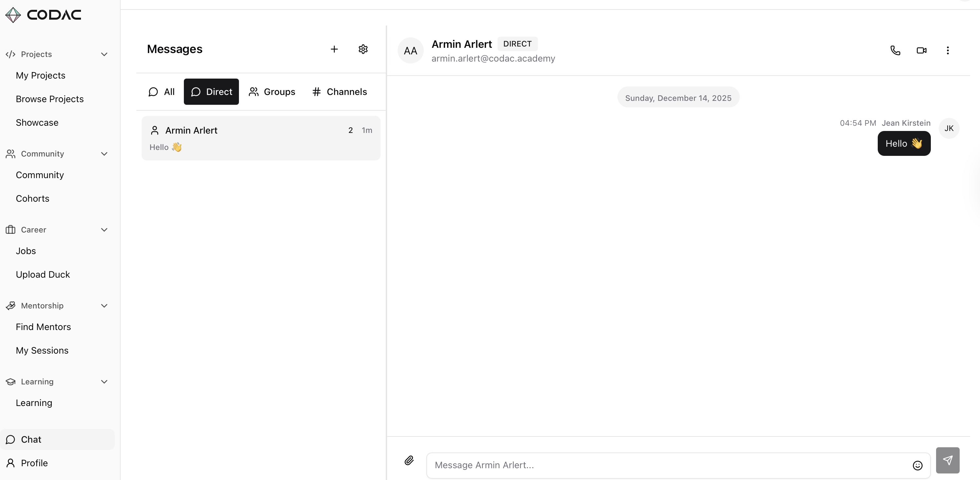Switch to the Channels tab
Viewport: 980px width, 480px height.
[x=339, y=92]
